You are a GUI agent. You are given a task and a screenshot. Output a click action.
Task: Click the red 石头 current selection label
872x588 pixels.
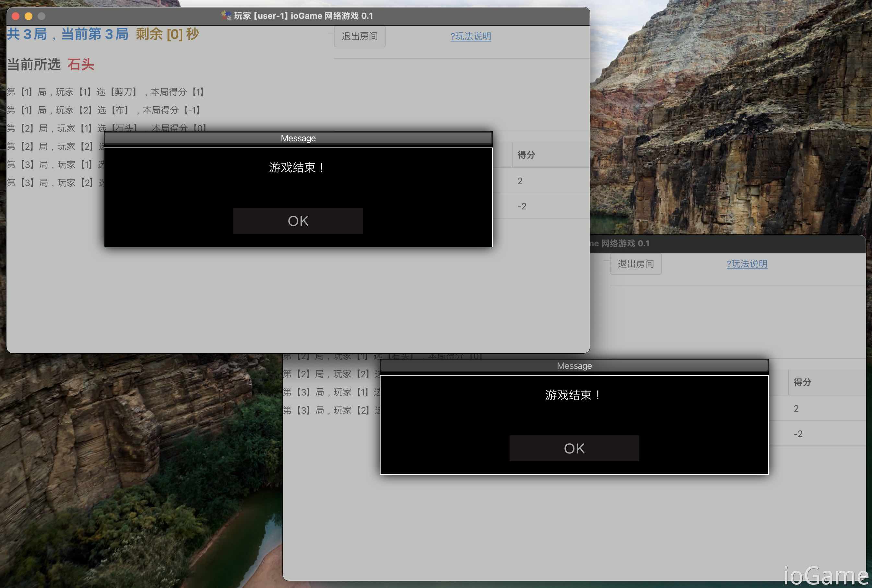pyautogui.click(x=81, y=65)
